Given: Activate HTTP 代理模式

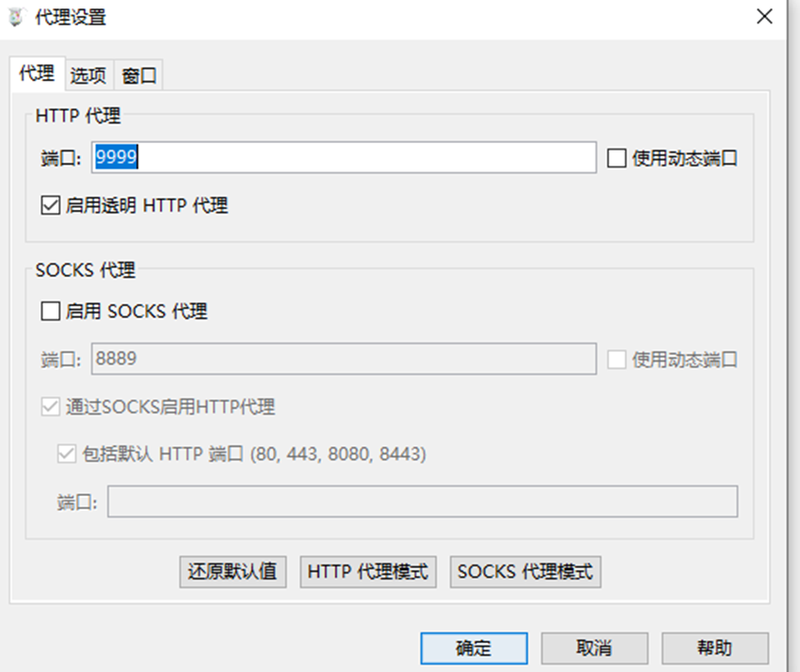Looking at the screenshot, I should point(367,572).
